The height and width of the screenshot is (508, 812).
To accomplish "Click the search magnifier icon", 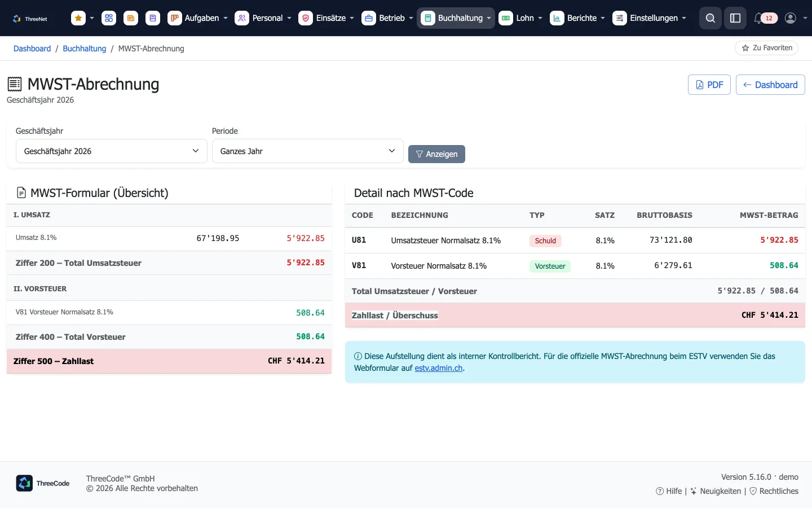I will tap(710, 18).
